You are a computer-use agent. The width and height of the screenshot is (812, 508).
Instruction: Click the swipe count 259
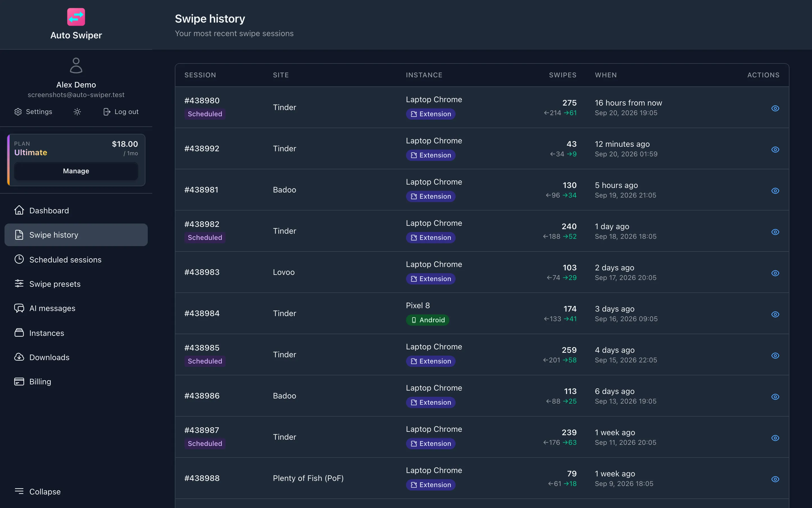(x=569, y=350)
